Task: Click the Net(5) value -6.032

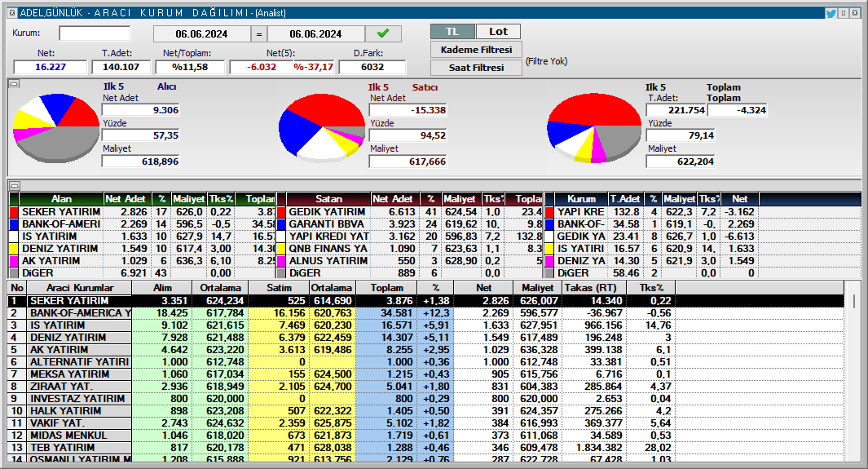Action: pos(262,67)
